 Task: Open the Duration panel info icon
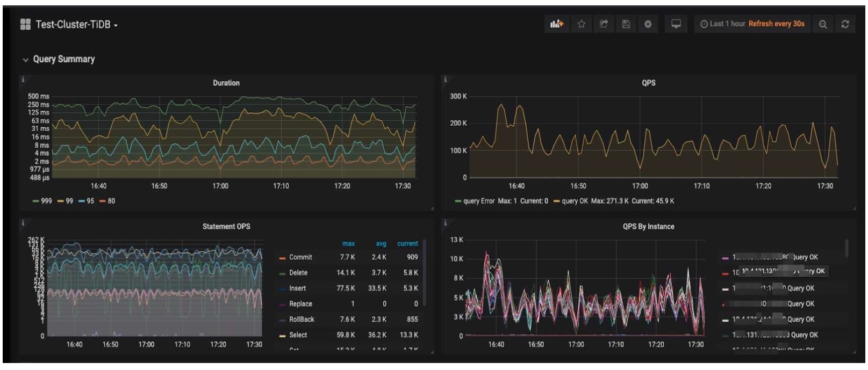click(23, 79)
